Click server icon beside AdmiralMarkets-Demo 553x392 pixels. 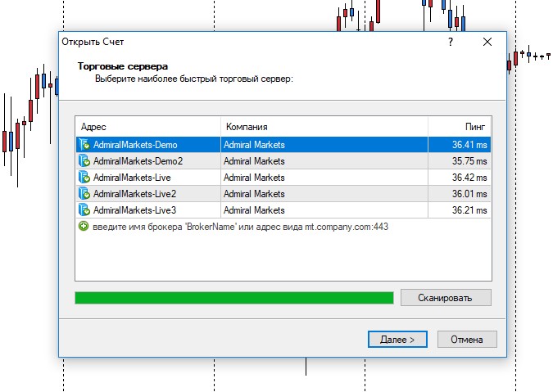tap(84, 144)
